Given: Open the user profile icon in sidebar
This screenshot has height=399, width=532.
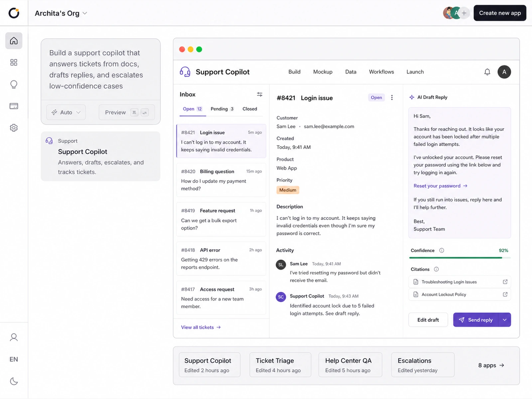Looking at the screenshot, I should point(14,337).
